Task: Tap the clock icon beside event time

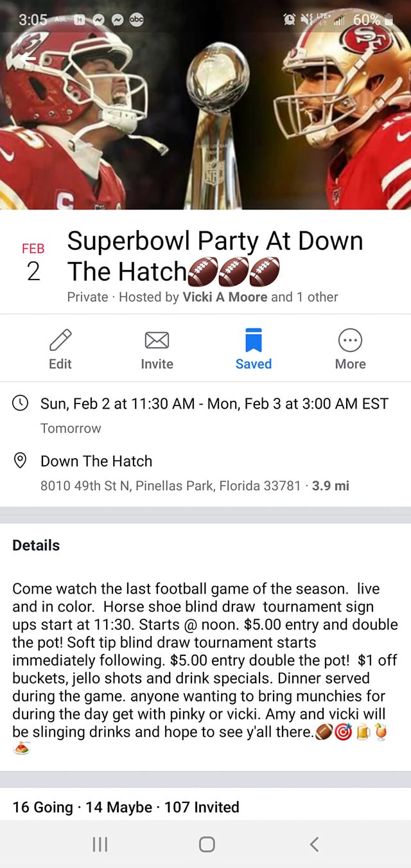Action: [x=21, y=403]
